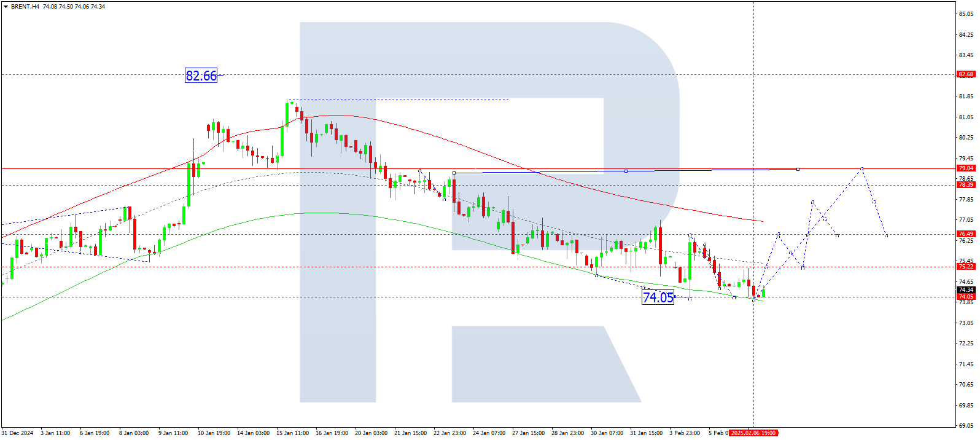Click the 75.45 price axis value

(x=966, y=261)
